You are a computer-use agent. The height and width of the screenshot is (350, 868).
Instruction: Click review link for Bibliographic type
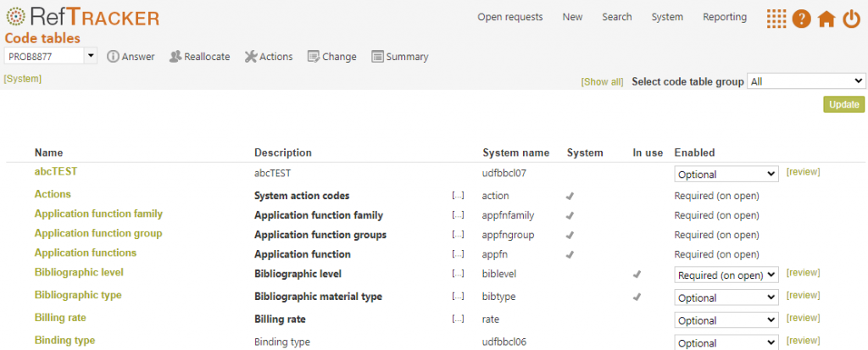tap(804, 295)
